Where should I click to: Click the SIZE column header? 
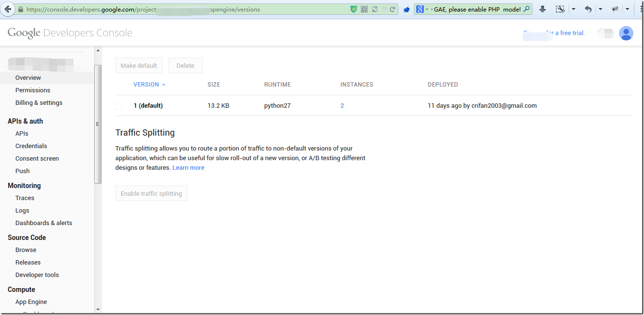point(214,85)
